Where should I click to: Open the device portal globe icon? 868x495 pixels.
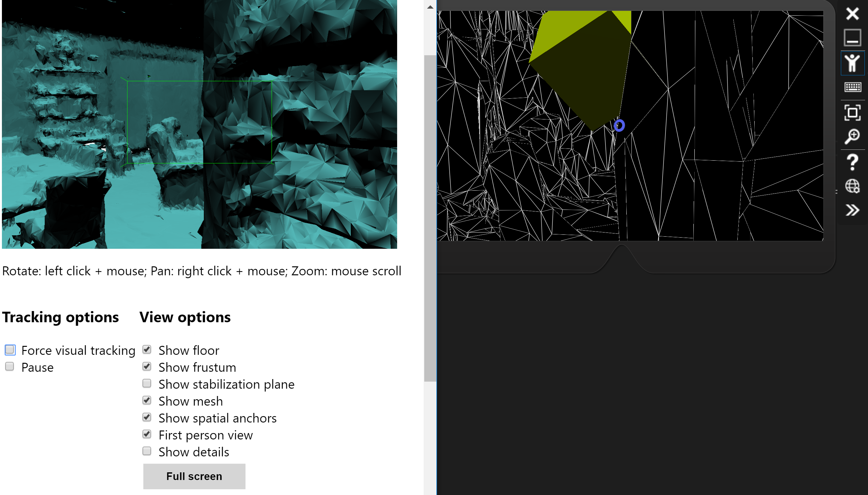pos(852,186)
